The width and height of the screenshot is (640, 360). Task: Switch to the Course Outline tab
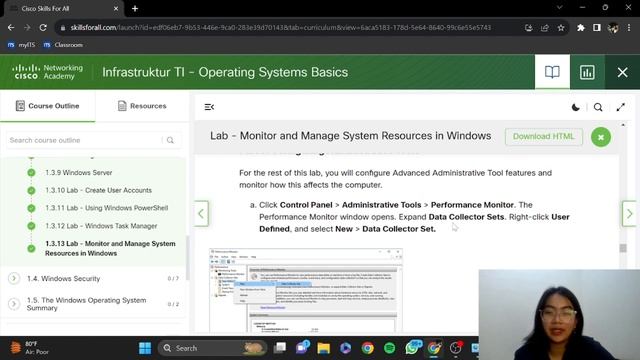pyautogui.click(x=47, y=106)
